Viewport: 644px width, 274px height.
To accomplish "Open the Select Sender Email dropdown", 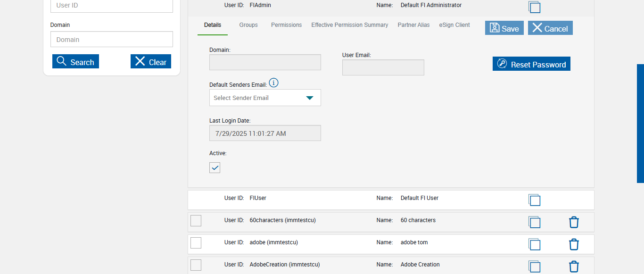I will click(265, 98).
